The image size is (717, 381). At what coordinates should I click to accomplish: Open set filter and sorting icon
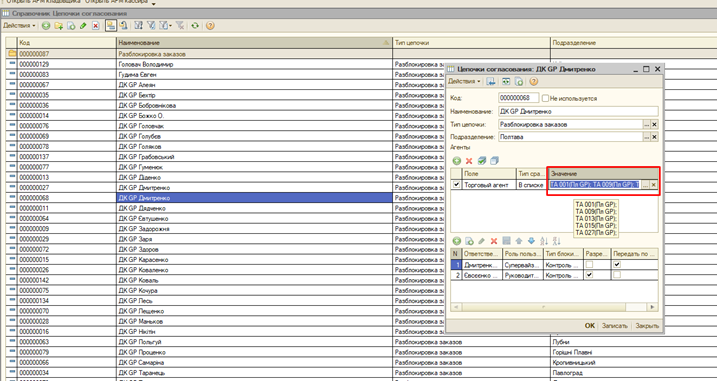coord(139,26)
